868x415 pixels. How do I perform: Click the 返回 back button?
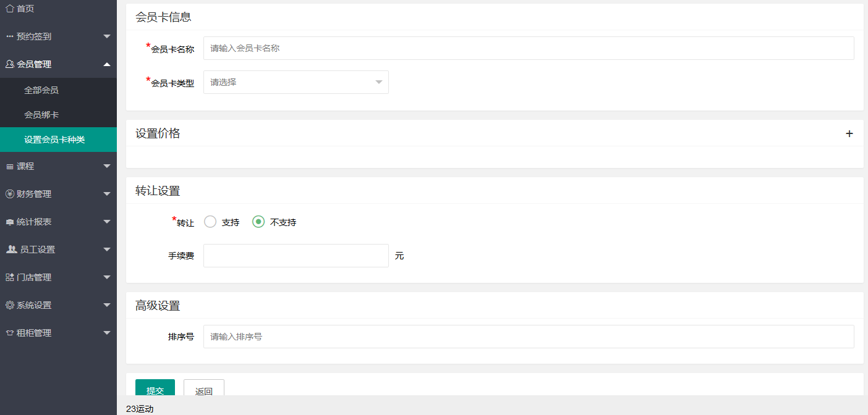204,388
